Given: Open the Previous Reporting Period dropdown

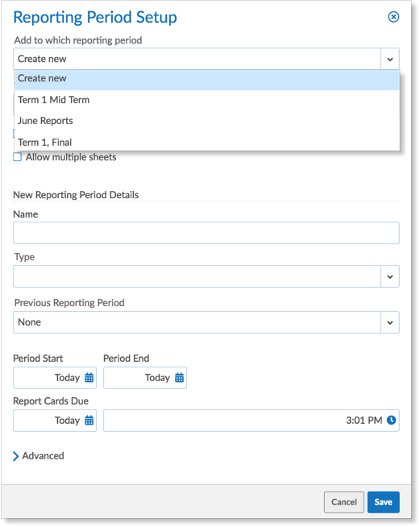Looking at the screenshot, I should click(206, 322).
